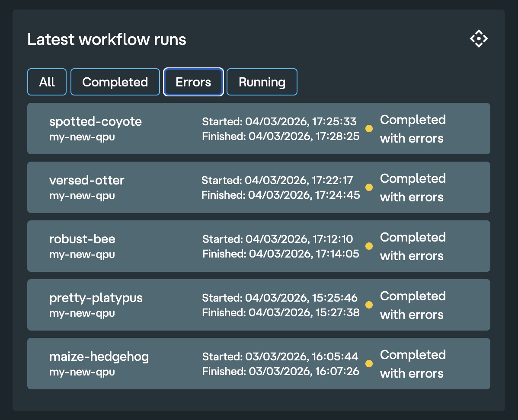The width and height of the screenshot is (518, 420).
Task: Switch to the Completed tab
Action: pos(115,82)
